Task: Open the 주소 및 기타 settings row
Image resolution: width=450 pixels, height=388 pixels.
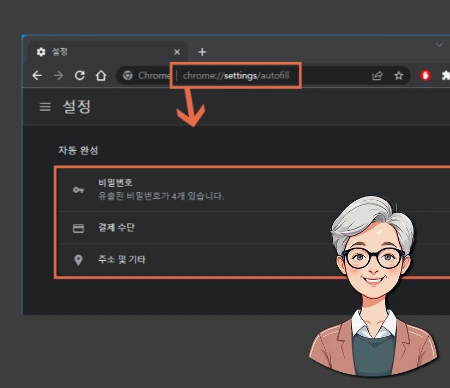Action: pos(254,260)
